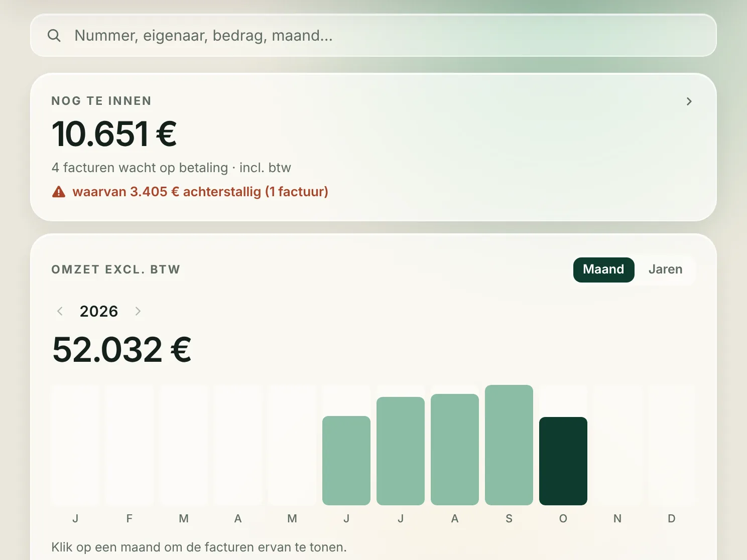Click the 10.651 € outstanding amount
Screen dimensions: 747x560
[114, 134]
